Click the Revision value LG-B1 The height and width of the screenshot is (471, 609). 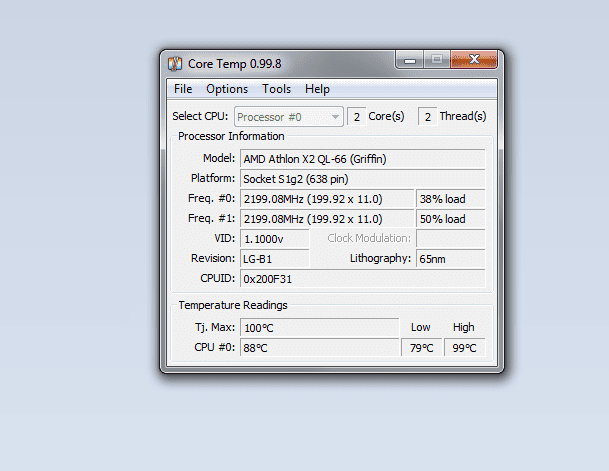[x=275, y=259]
